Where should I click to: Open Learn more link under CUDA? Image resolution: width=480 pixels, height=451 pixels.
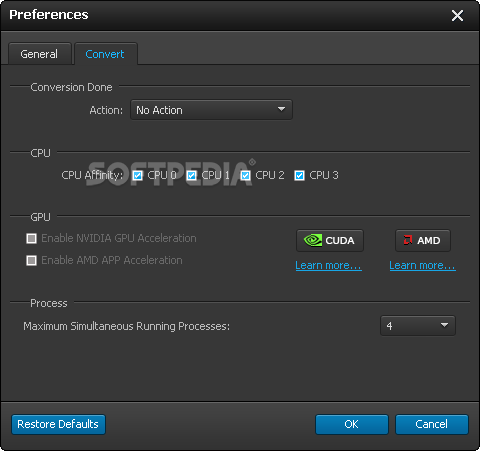point(328,265)
